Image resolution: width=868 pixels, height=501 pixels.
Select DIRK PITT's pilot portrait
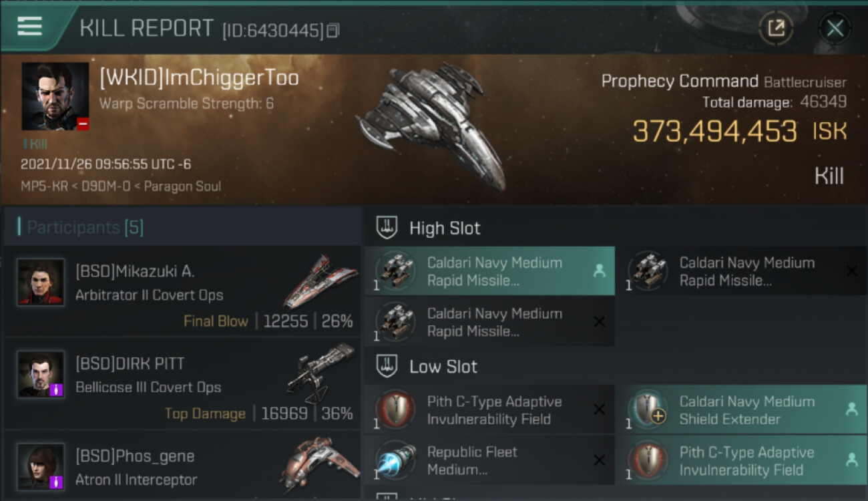[x=41, y=374]
